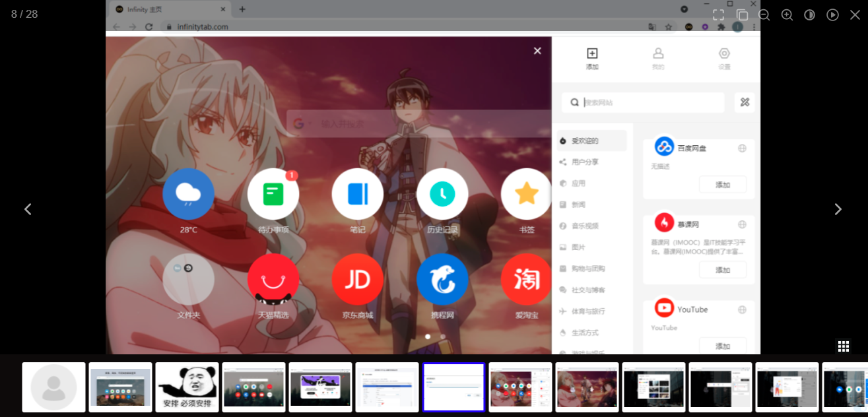Open the eighth thumbnail, anime with side panel

click(x=520, y=387)
